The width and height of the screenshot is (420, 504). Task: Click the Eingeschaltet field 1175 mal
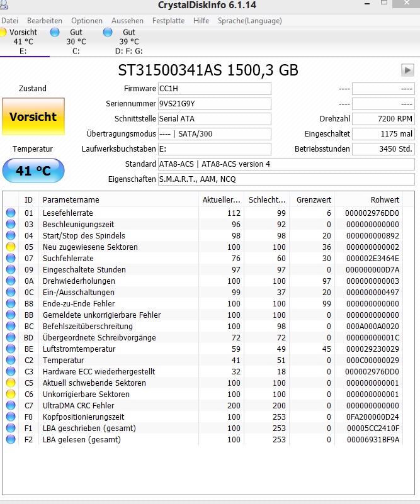coord(383,134)
